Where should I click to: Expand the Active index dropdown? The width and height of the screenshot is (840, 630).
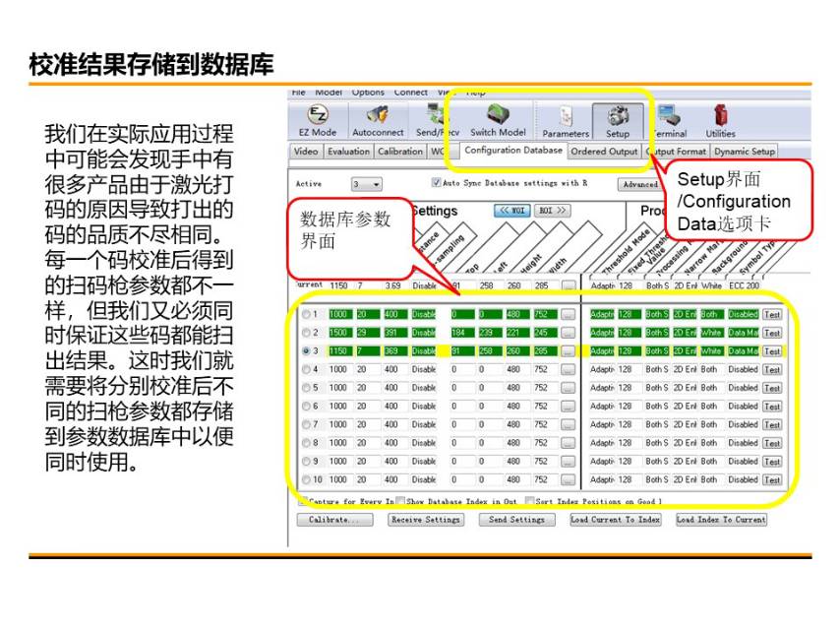[x=367, y=184]
